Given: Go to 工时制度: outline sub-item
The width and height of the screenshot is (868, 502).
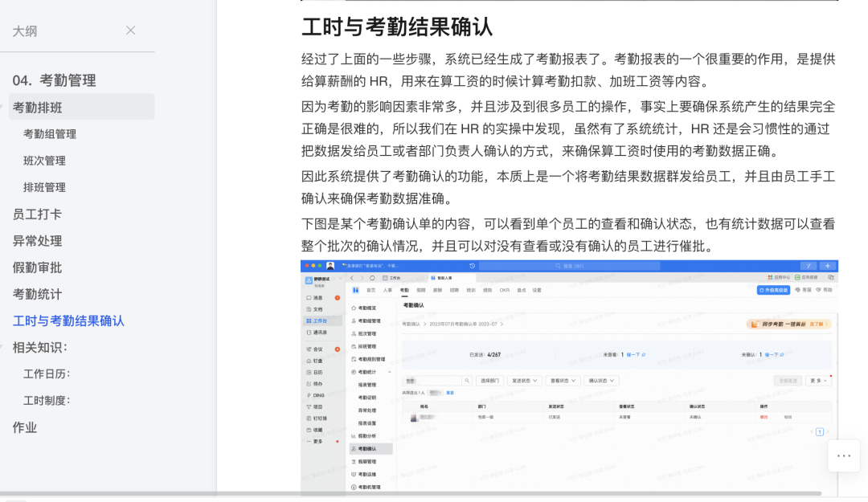Looking at the screenshot, I should (x=47, y=401).
